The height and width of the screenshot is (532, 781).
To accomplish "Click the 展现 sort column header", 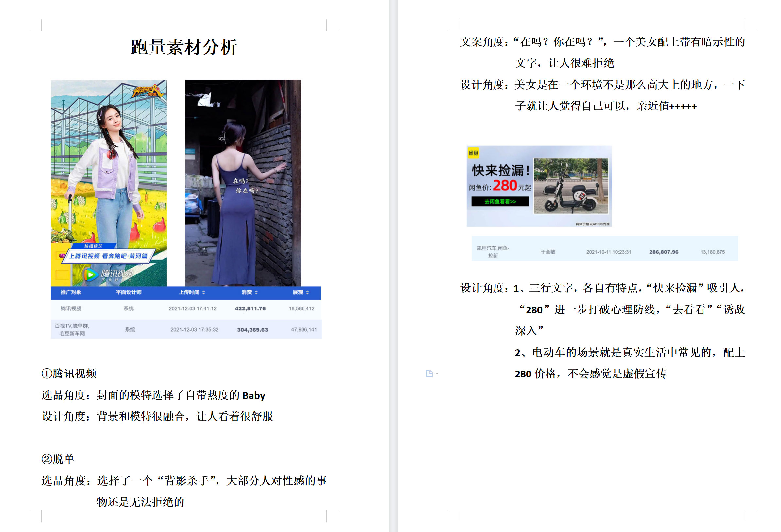I will (301, 292).
